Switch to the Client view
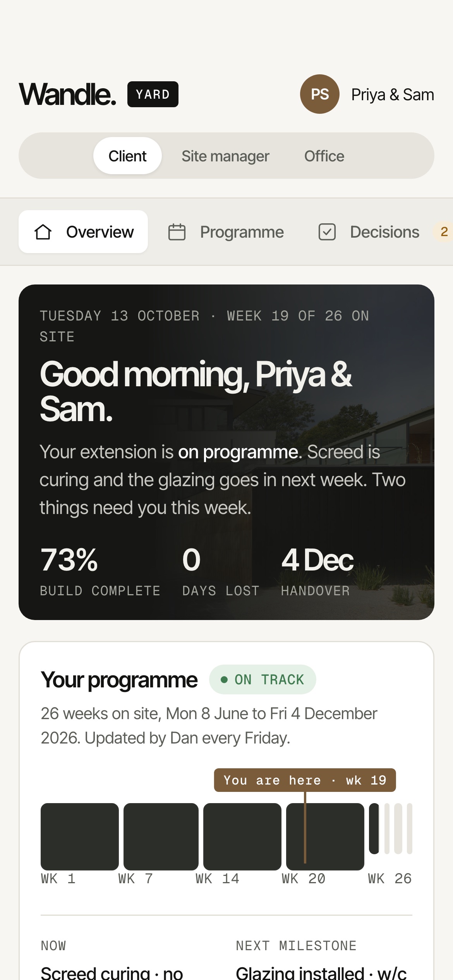 pos(127,156)
